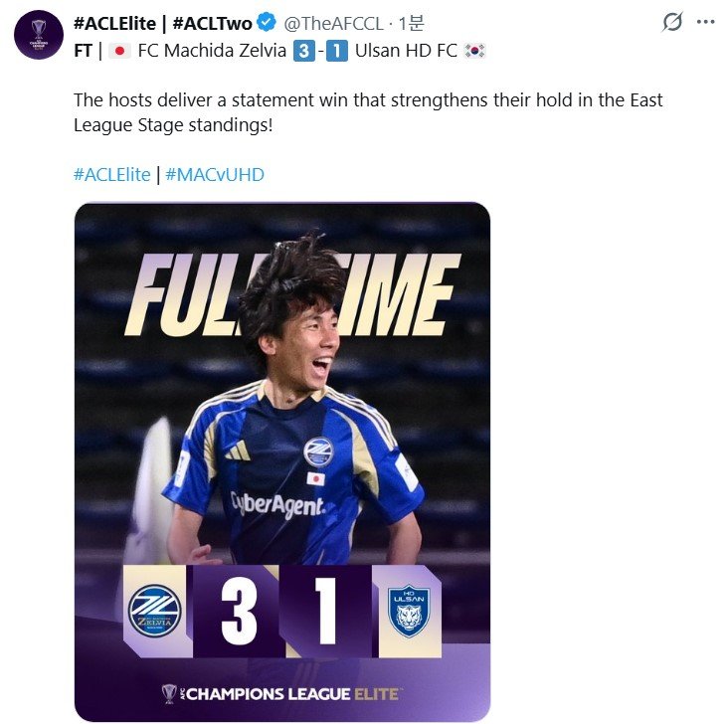
Task: Click the Japan flag emoji
Action: coord(120,51)
